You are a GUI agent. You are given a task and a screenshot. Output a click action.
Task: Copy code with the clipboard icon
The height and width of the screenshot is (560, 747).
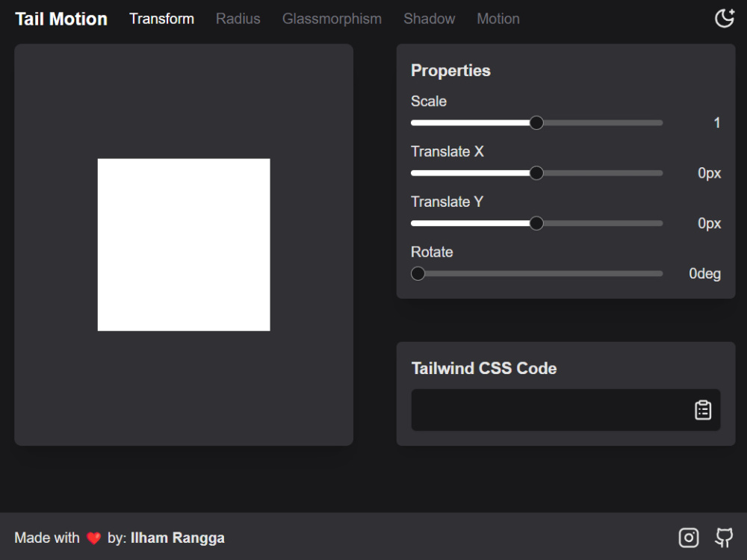(x=703, y=410)
